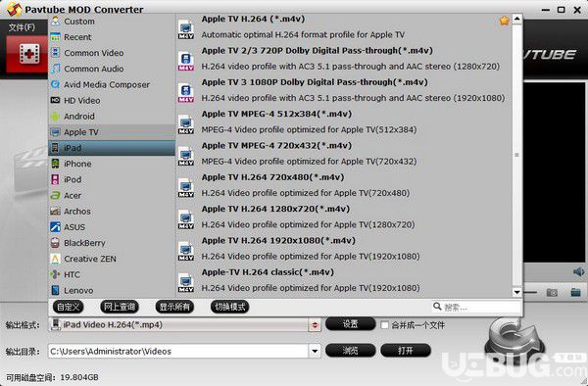The width and height of the screenshot is (588, 386).
Task: Select Apple TV H.264 (*.m4v) format
Action: [x=344, y=26]
